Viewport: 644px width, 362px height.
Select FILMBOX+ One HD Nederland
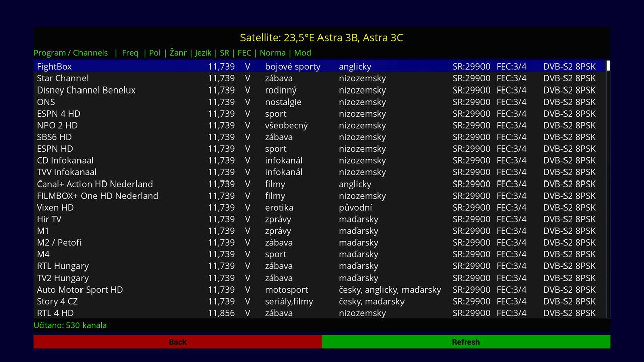pyautogui.click(x=319, y=196)
